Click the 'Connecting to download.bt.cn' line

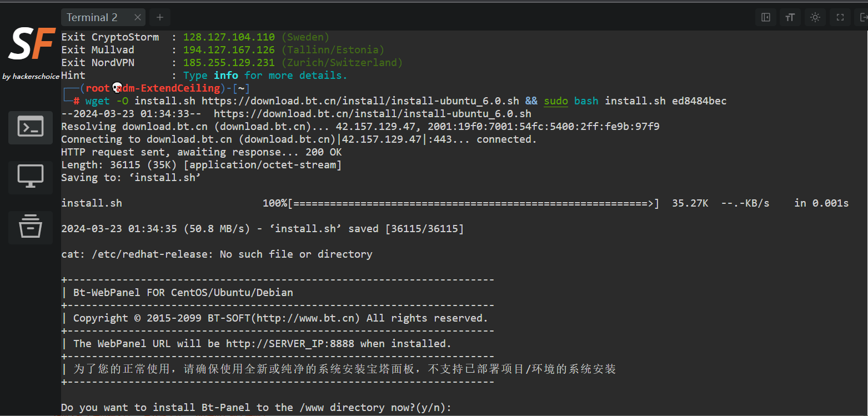coord(299,139)
